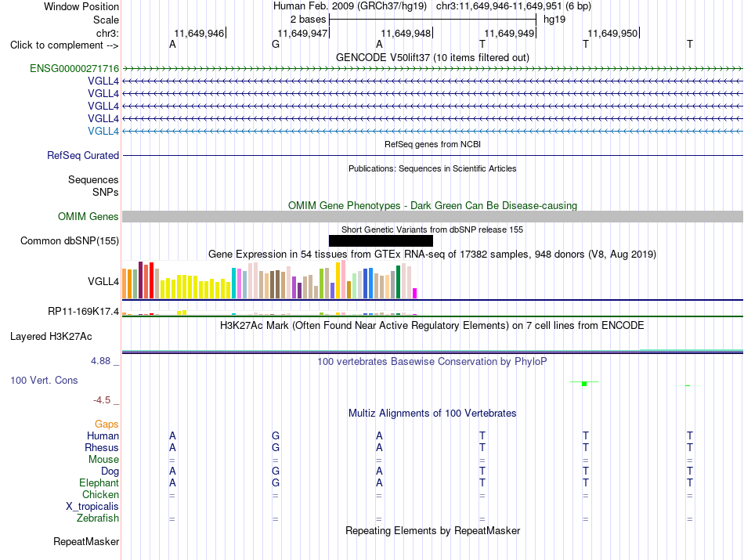Click OMIM Gene Phenotypes track title
This screenshot has height=560, width=744.
(x=432, y=205)
